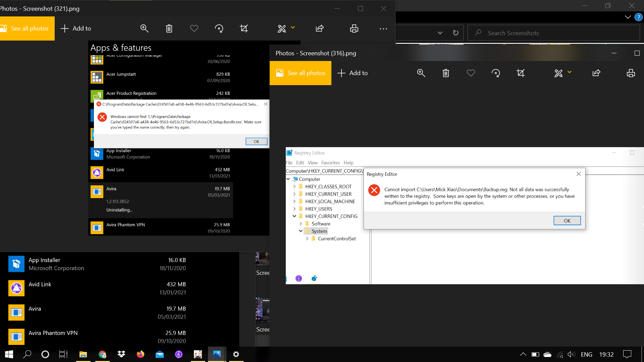Screen dimensions: 644x362
Task: Expand HKEY_LOCAL_MACHINE in registry tree
Action: click(x=294, y=201)
